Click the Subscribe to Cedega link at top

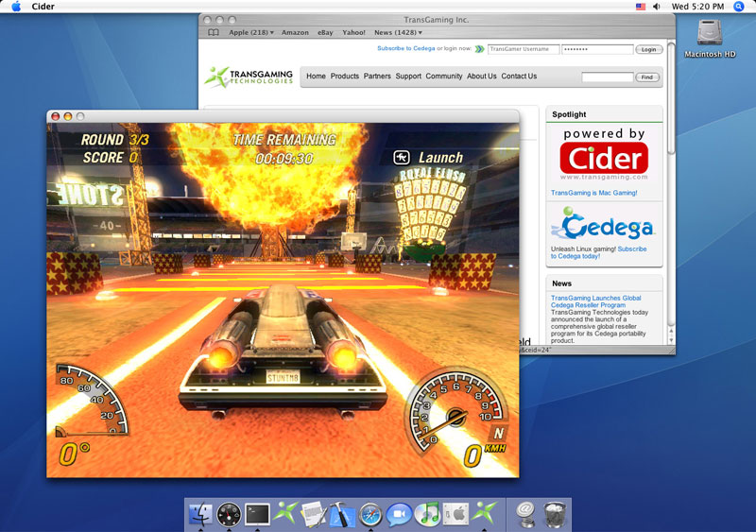406,48
